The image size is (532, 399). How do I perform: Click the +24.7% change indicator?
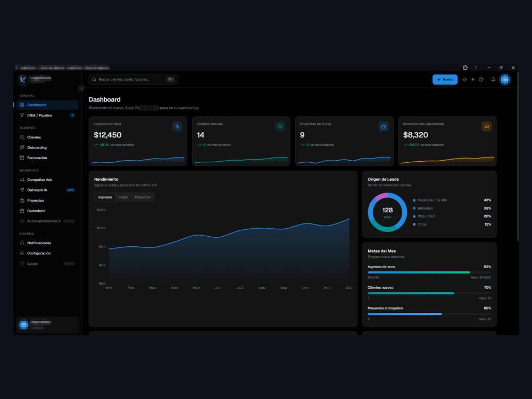click(x=411, y=145)
